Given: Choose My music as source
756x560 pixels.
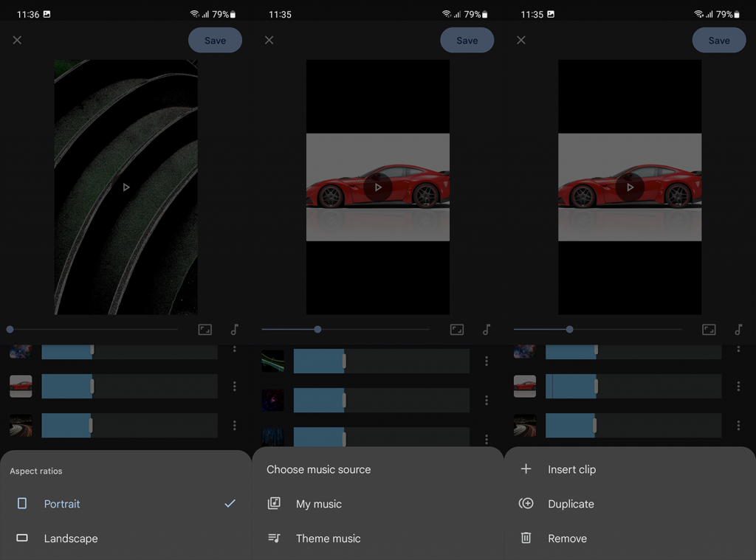Looking at the screenshot, I should pyautogui.click(x=378, y=504).
